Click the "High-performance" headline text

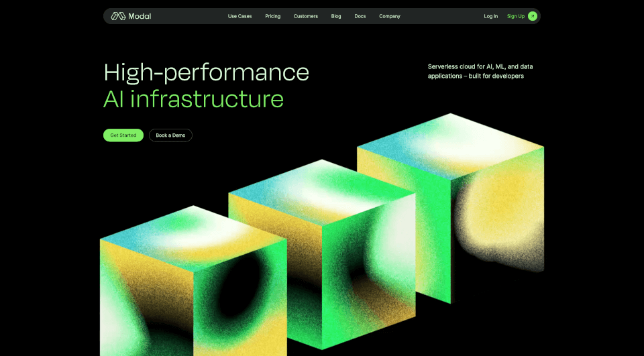[206, 72]
